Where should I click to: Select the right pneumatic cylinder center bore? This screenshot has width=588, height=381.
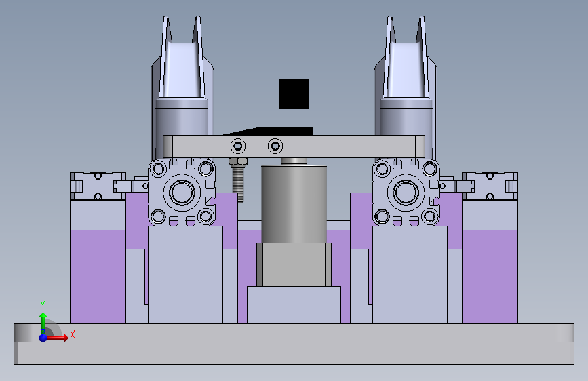click(x=406, y=193)
